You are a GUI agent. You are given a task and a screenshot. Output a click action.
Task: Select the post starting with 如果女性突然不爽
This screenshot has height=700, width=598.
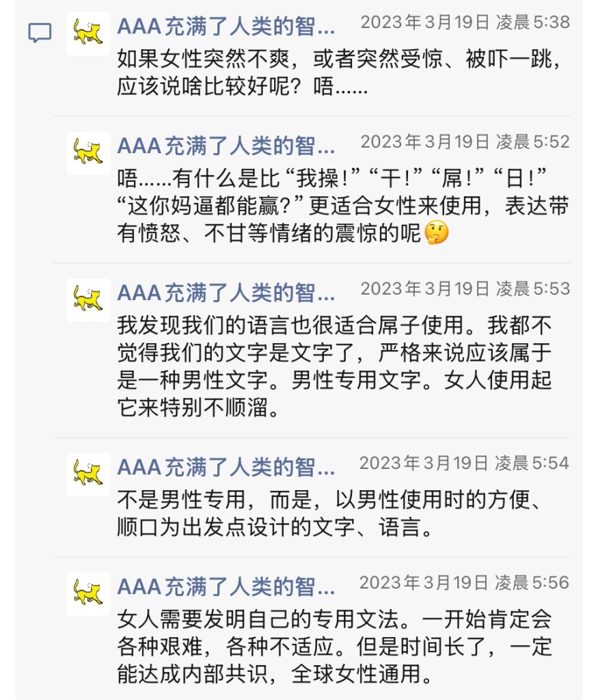click(x=339, y=72)
